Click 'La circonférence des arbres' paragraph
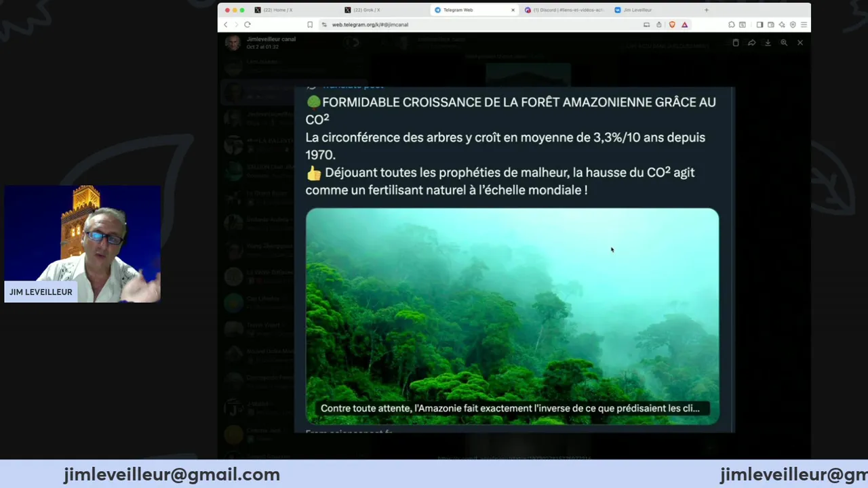 (x=505, y=146)
